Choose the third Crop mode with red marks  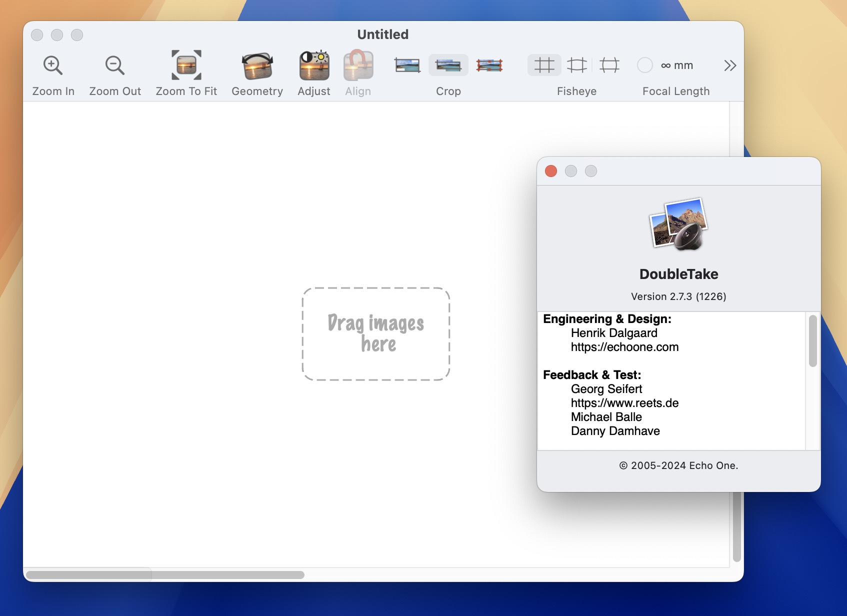pos(489,65)
